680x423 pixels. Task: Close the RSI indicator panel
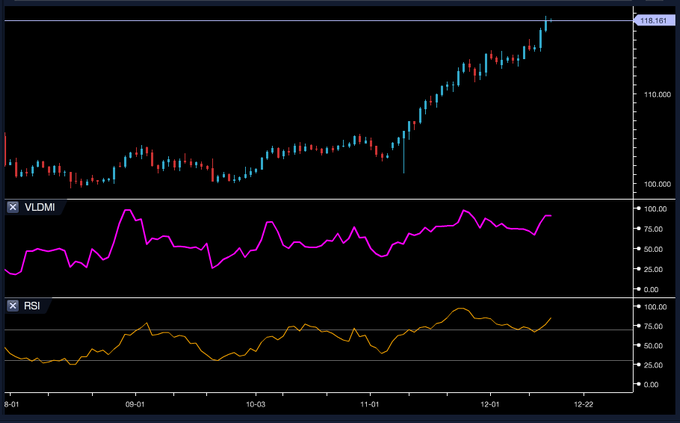click(13, 306)
